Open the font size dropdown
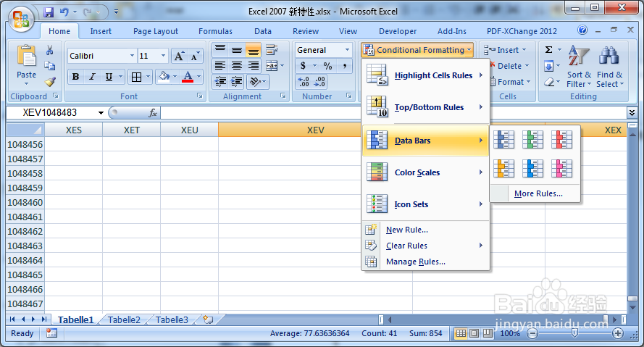This screenshot has height=347, width=644. coord(163,56)
